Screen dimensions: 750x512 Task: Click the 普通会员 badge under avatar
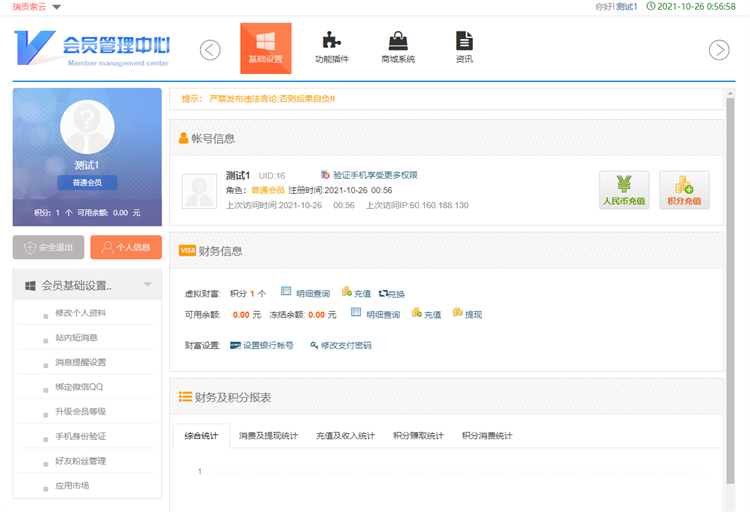87,183
